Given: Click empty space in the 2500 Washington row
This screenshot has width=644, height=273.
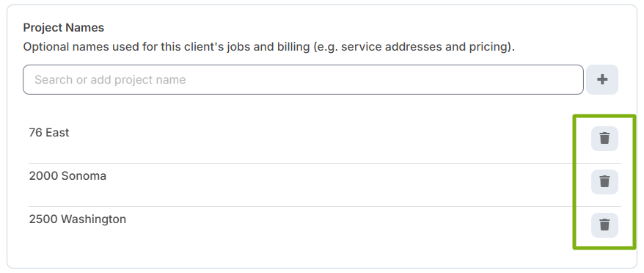Looking at the screenshot, I should point(329,225).
